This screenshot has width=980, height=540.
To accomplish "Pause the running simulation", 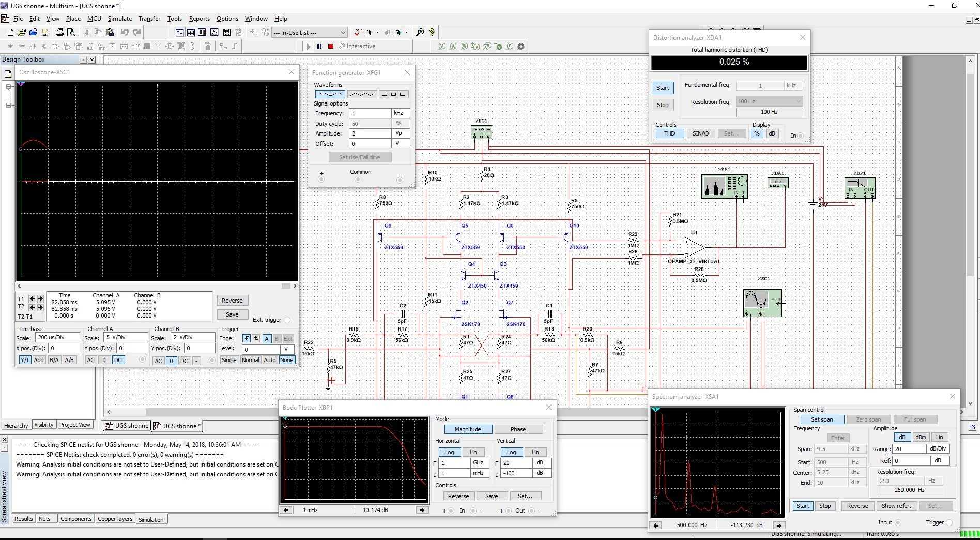I will [x=319, y=46].
